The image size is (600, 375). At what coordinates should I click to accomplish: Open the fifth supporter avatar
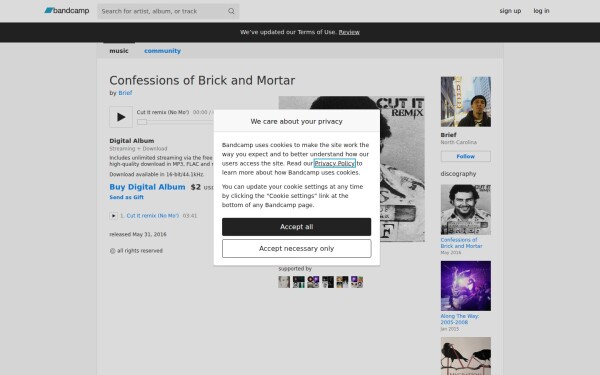tap(342, 282)
